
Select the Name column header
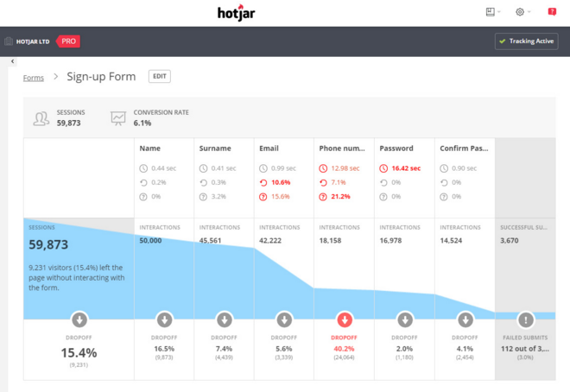click(x=149, y=149)
